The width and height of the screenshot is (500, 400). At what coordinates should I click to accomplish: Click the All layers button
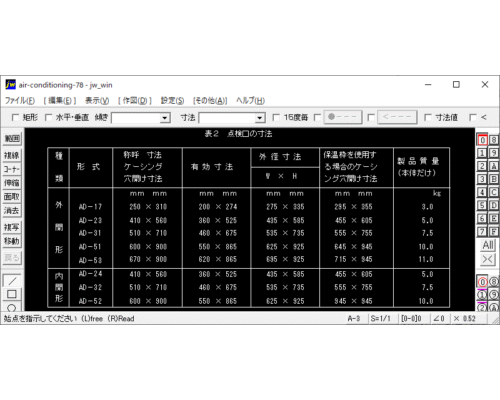488,245
